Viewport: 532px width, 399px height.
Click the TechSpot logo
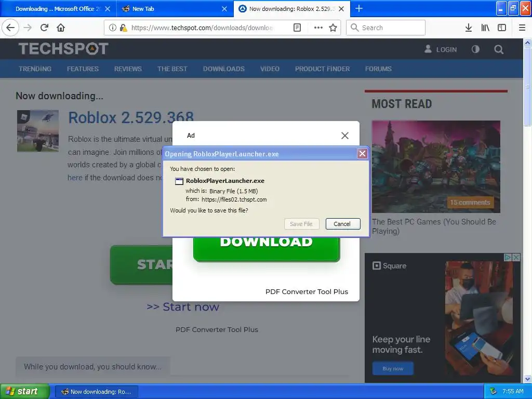click(x=63, y=49)
